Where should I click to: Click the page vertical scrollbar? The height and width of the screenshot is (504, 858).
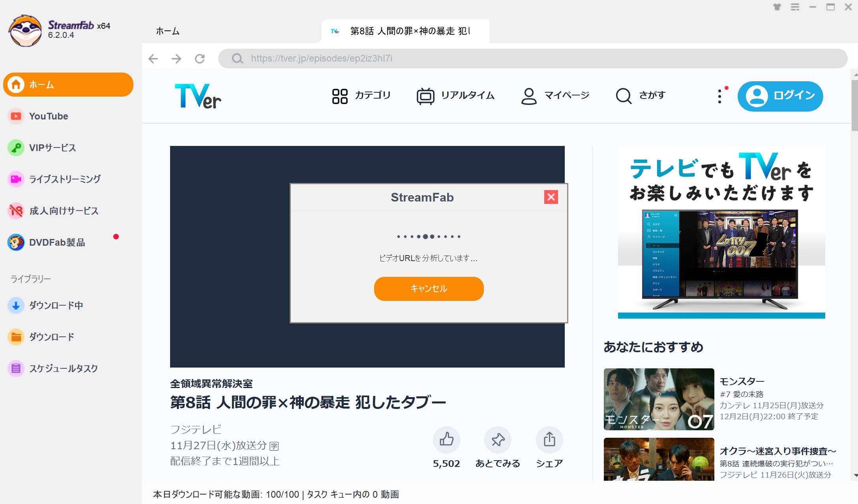coord(854,105)
